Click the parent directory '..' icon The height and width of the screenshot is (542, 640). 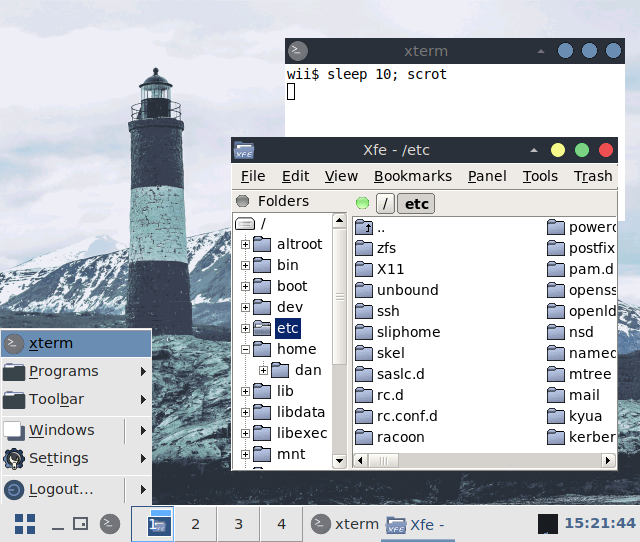(364, 228)
